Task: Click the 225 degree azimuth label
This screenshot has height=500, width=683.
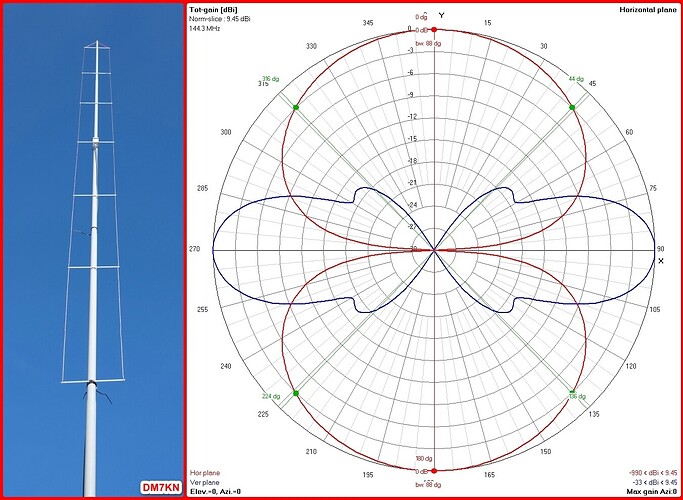Action: click(264, 414)
